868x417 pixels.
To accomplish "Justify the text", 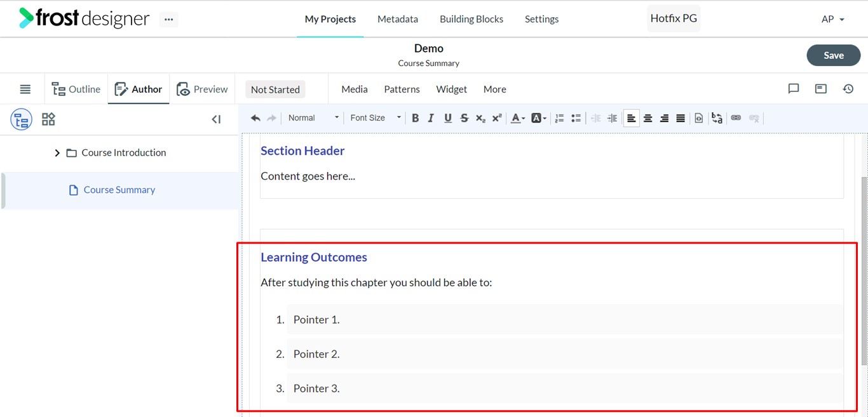I will pos(681,118).
